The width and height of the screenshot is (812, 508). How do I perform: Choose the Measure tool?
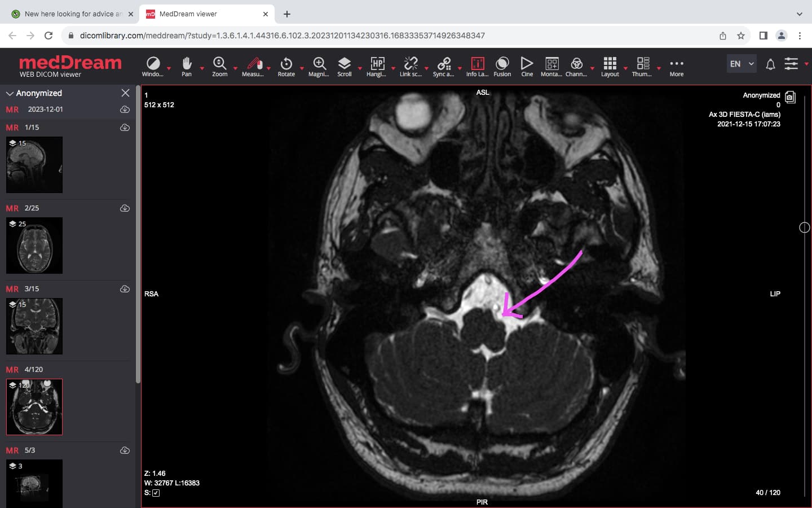tap(253, 66)
